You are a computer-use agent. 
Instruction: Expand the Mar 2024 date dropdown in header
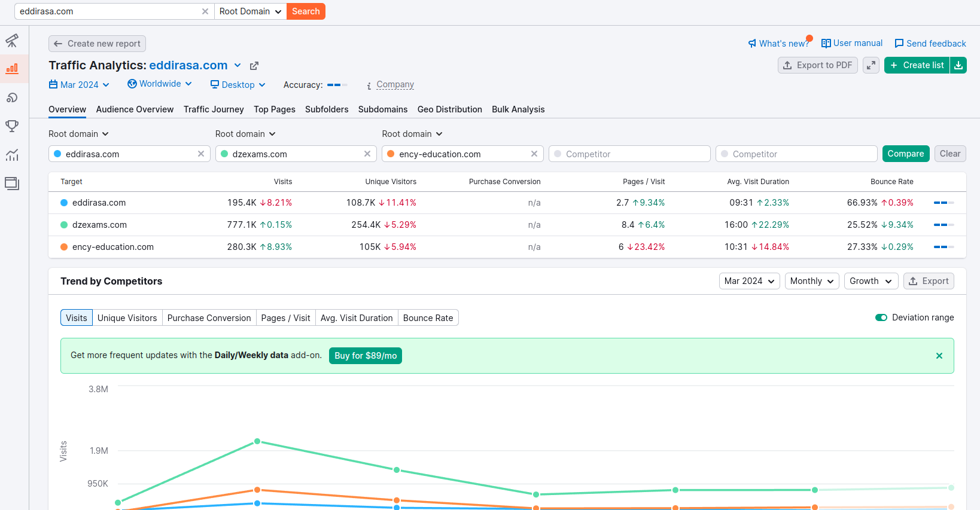[79, 85]
